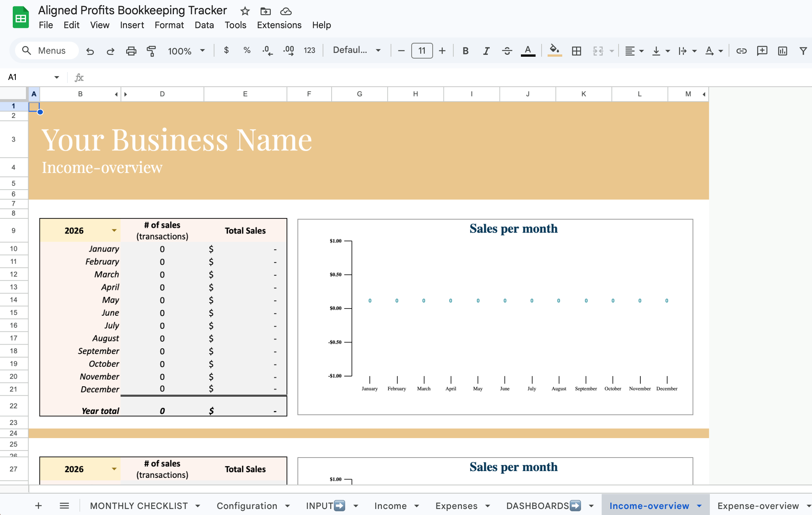Open the zoom level dropdown
The height and width of the screenshot is (515, 812).
click(x=186, y=51)
